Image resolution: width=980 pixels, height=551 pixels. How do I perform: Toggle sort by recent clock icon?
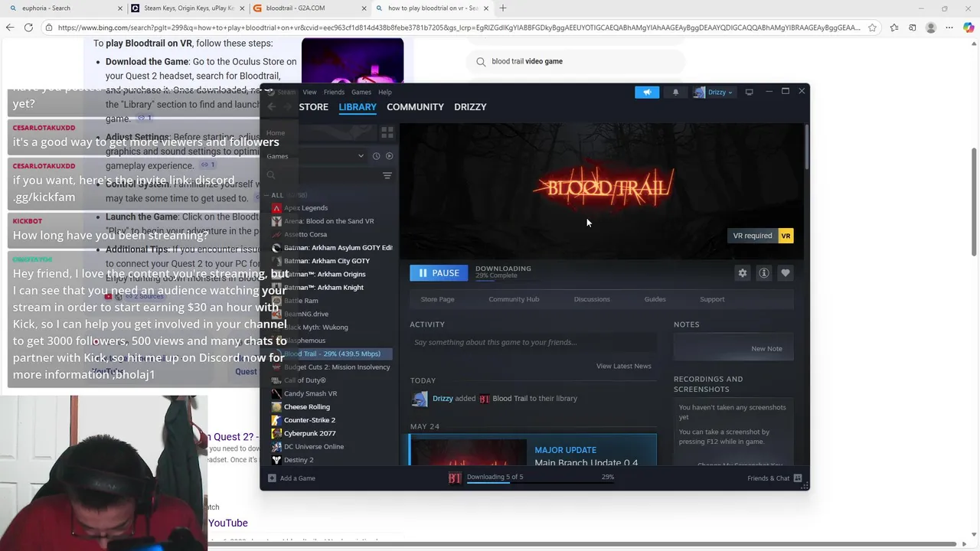coord(376,156)
